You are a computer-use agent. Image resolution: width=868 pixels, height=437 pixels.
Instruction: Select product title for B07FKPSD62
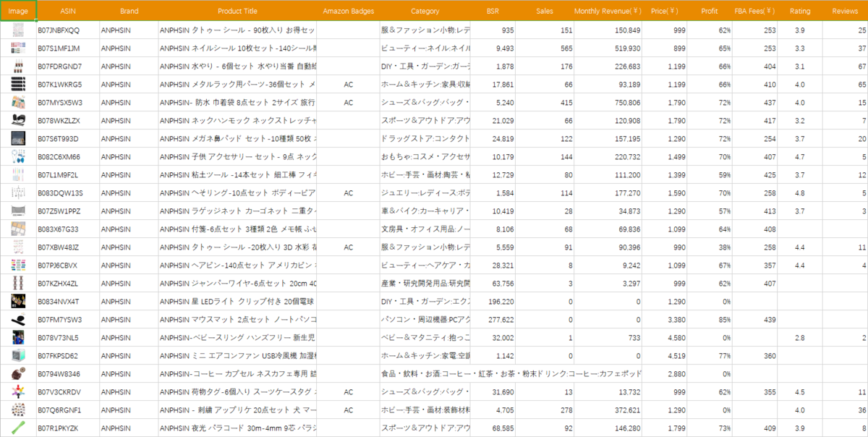pos(237,356)
